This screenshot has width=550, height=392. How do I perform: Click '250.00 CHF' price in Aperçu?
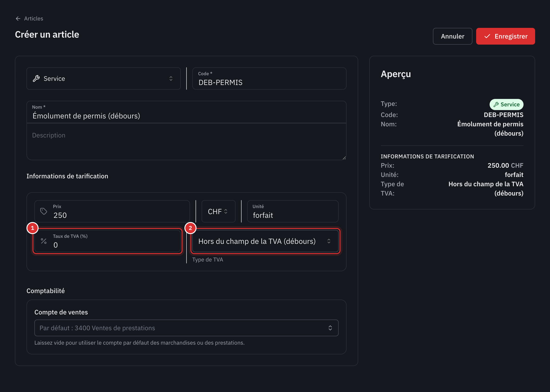tap(505, 166)
